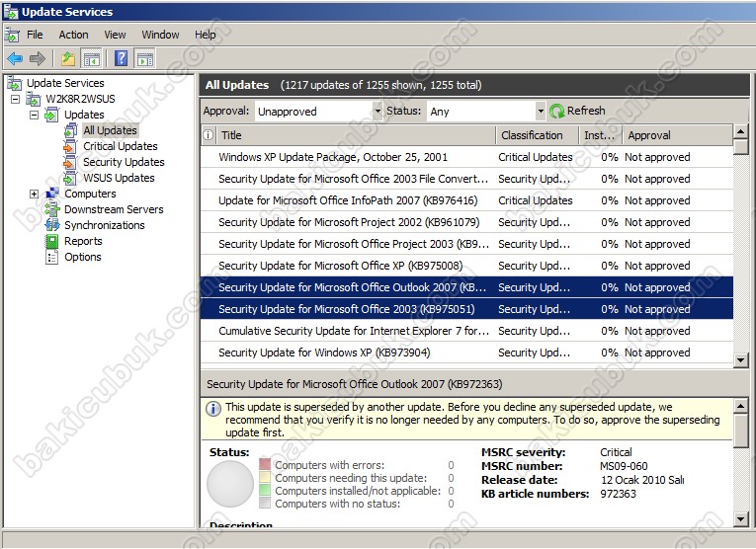Select Synchronizations label in the tree

[104, 225]
